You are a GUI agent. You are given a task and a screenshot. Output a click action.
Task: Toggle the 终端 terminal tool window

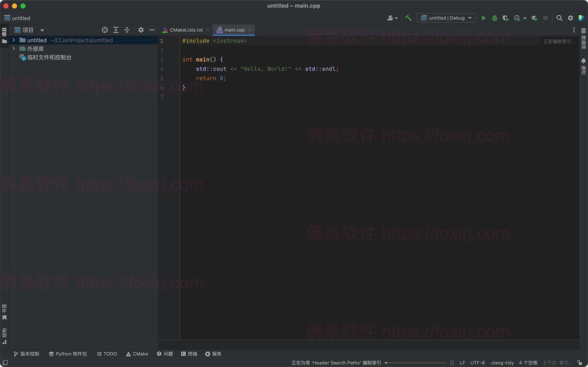pos(189,354)
